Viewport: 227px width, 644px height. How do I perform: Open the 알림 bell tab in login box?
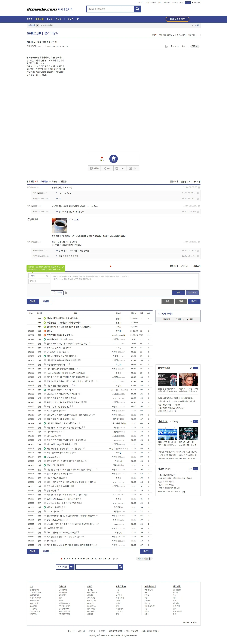190,320
